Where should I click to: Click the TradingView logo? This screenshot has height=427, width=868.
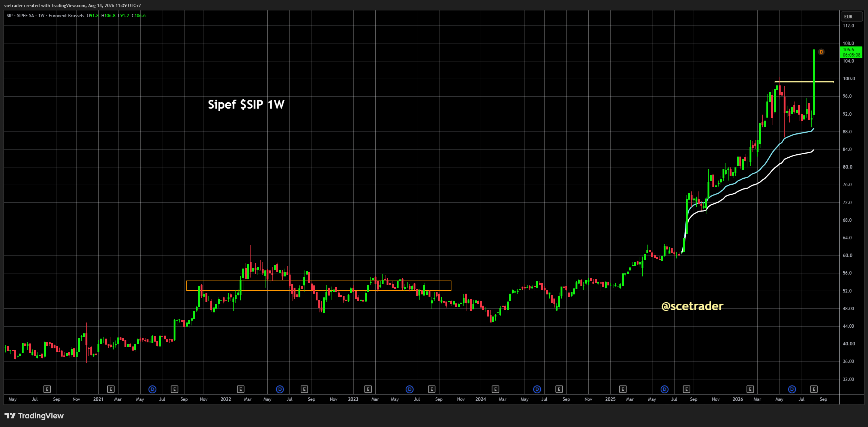point(34,416)
